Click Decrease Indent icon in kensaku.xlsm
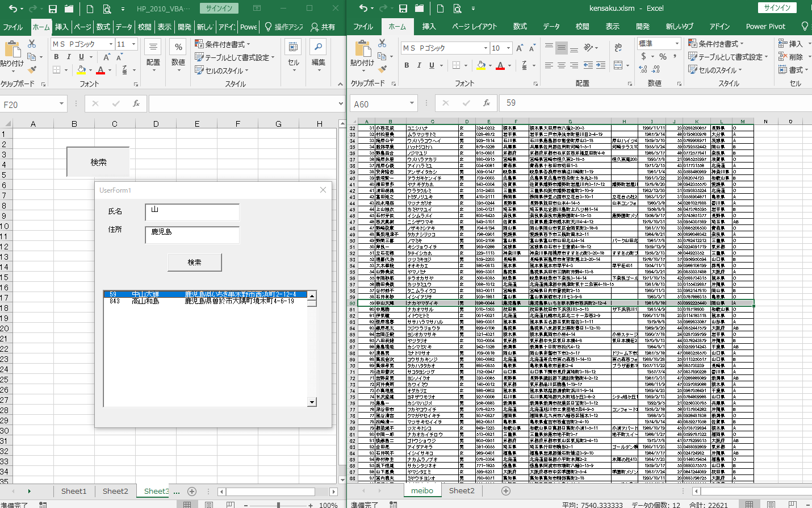 [588, 66]
